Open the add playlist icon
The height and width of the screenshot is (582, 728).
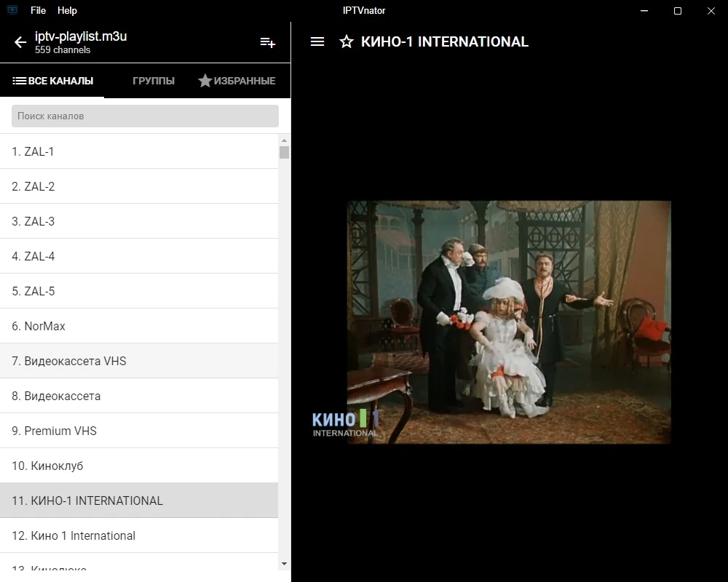click(267, 43)
